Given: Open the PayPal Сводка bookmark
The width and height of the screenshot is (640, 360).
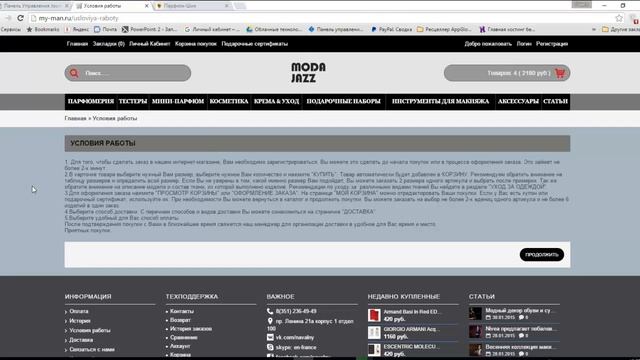Looking at the screenshot, I should [391, 29].
